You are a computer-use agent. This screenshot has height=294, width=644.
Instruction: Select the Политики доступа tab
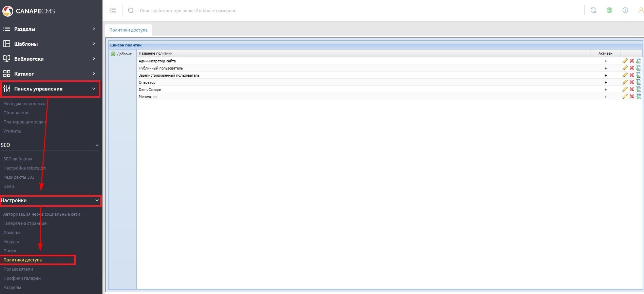coord(128,30)
